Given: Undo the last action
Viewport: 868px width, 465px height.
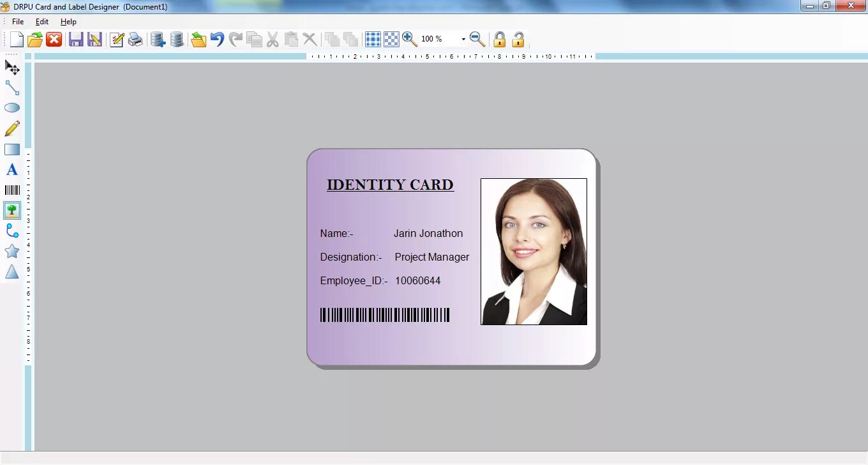Looking at the screenshot, I should [216, 39].
